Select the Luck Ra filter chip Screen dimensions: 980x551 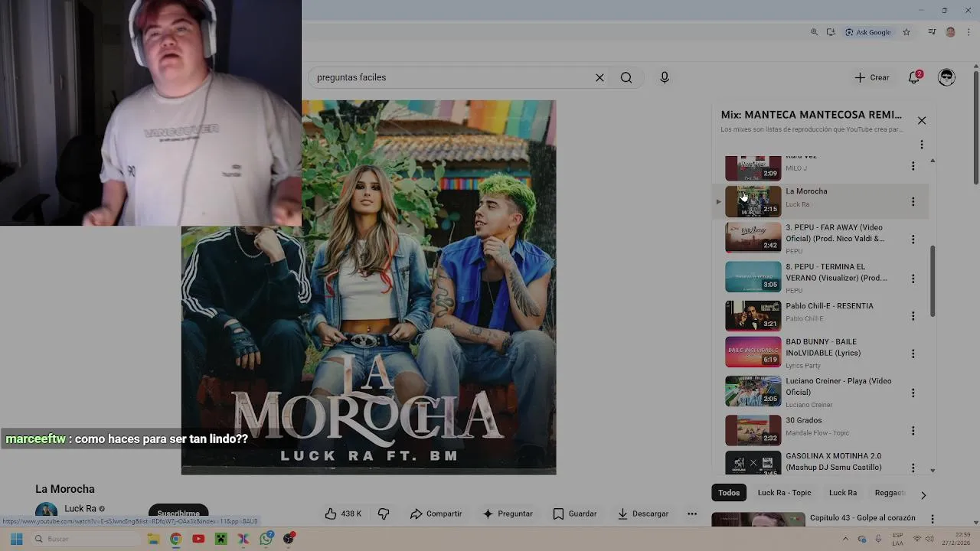[x=843, y=493]
